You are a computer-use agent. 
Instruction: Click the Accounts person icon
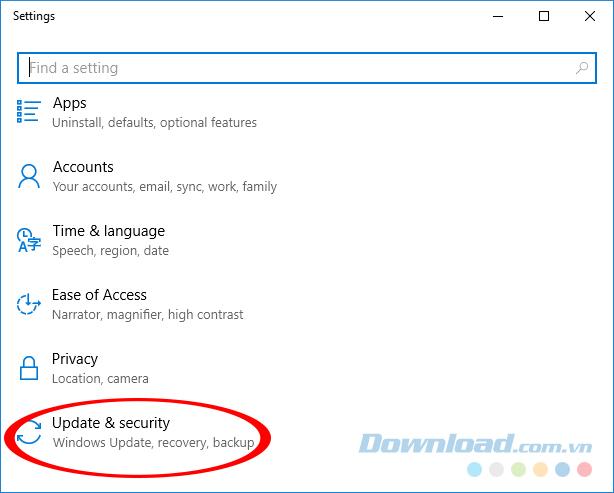(29, 177)
